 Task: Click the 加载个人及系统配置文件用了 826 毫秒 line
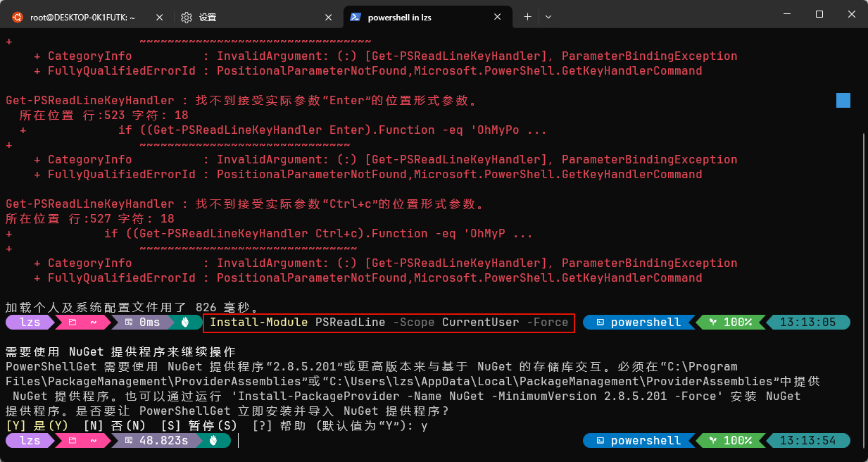(133, 307)
